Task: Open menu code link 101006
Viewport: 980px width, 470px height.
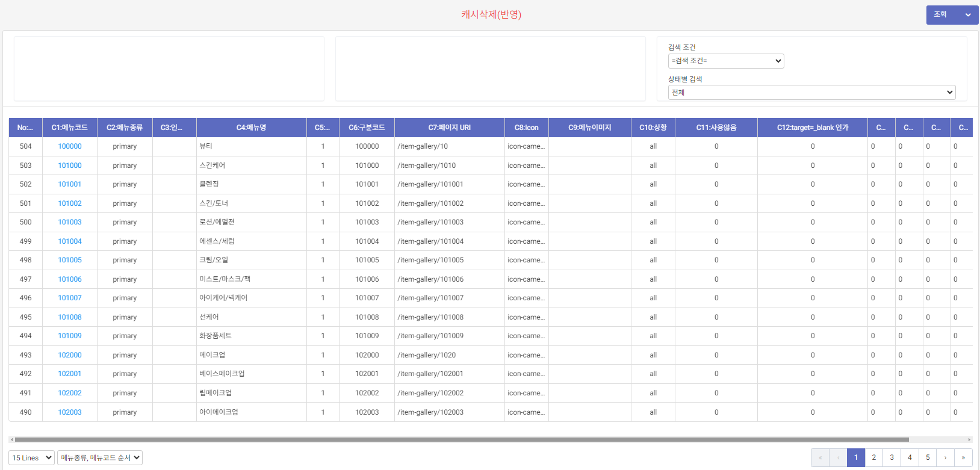Action: [70, 279]
